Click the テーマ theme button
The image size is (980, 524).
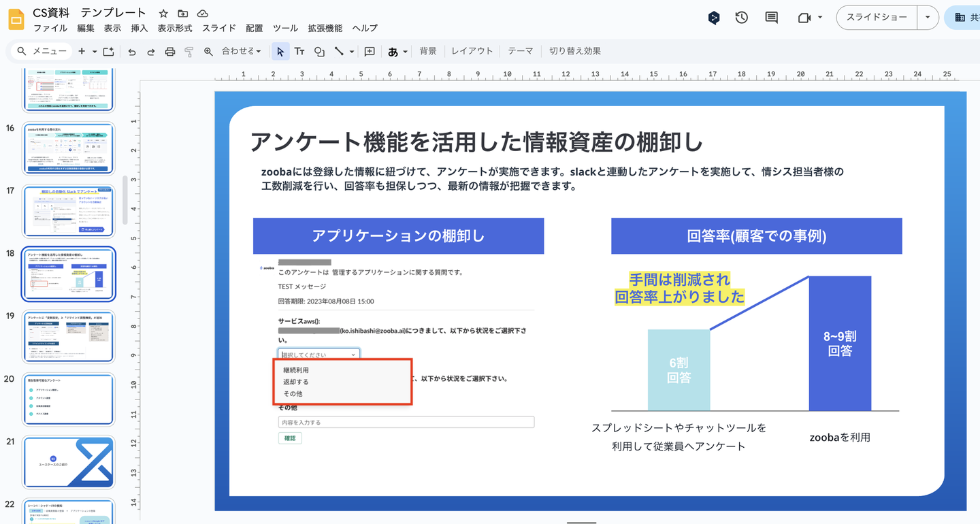pyautogui.click(x=521, y=51)
